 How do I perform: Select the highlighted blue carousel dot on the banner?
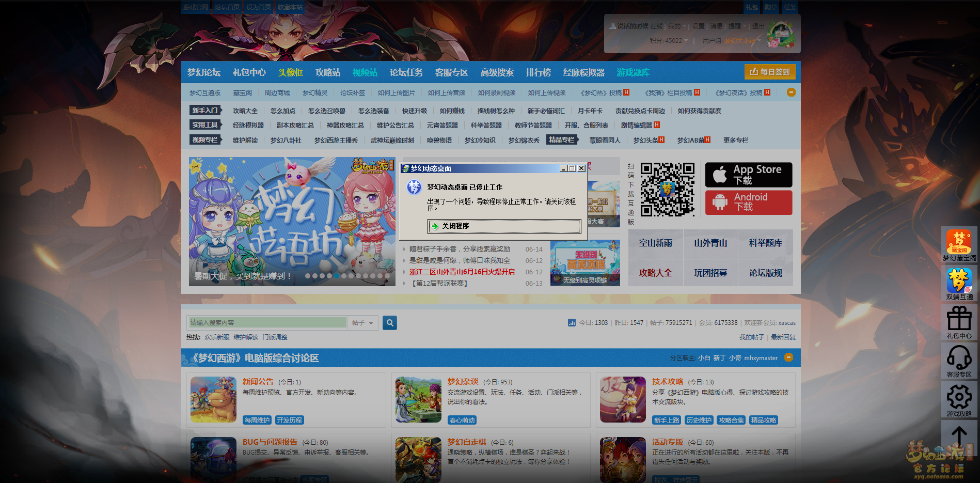[x=337, y=276]
